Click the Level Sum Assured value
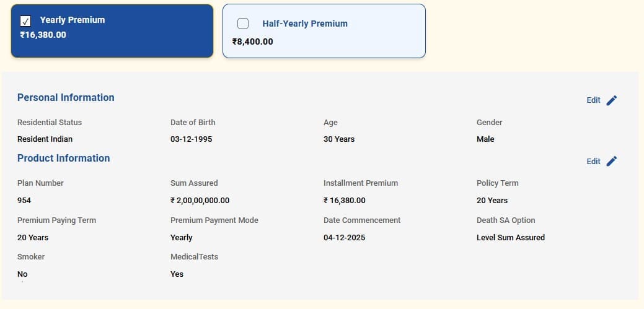 point(511,238)
